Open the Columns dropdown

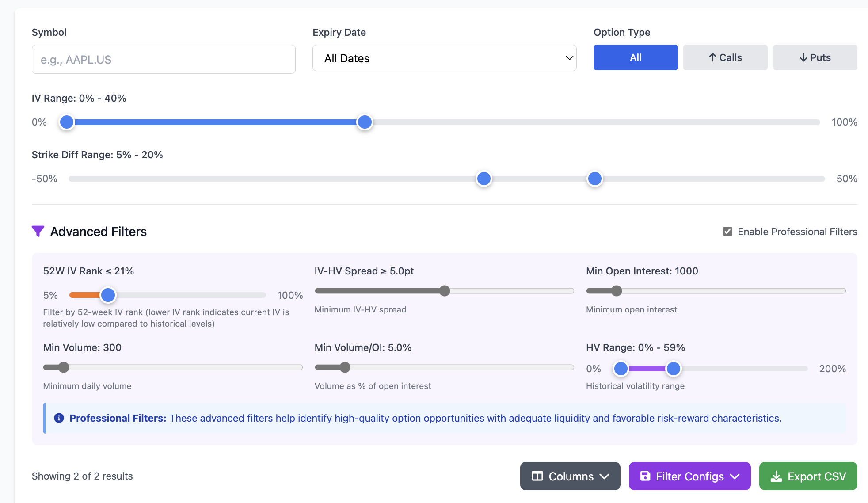coord(570,476)
